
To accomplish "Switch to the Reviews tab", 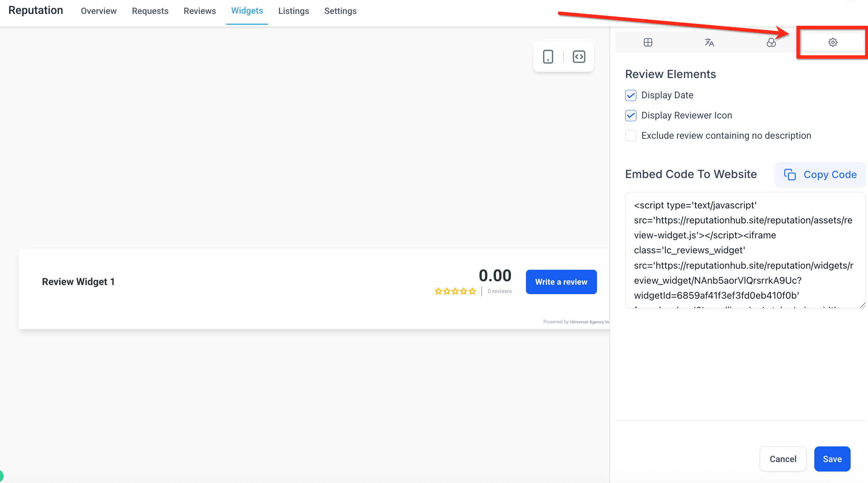I will pos(200,11).
